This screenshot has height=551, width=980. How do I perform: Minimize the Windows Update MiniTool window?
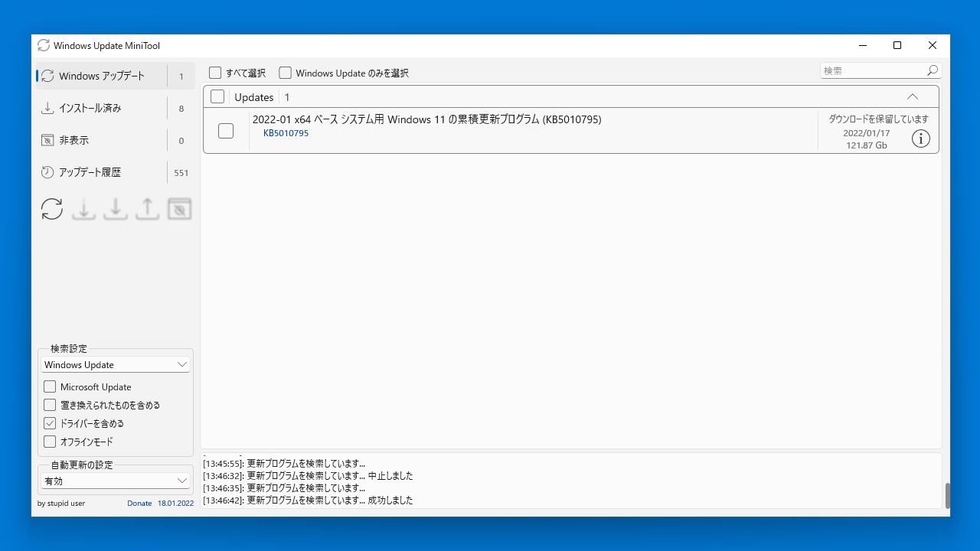pos(862,45)
